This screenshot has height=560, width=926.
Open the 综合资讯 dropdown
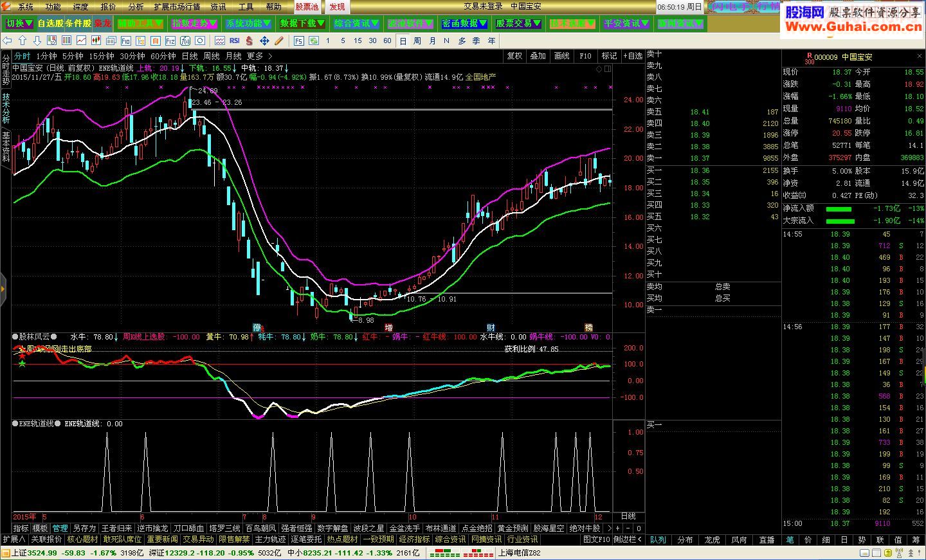click(x=356, y=24)
